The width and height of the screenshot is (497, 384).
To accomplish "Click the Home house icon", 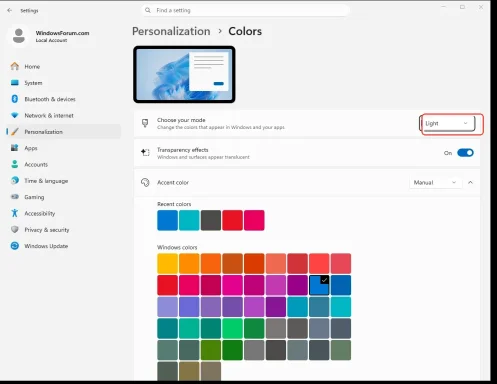I will click(x=15, y=66).
